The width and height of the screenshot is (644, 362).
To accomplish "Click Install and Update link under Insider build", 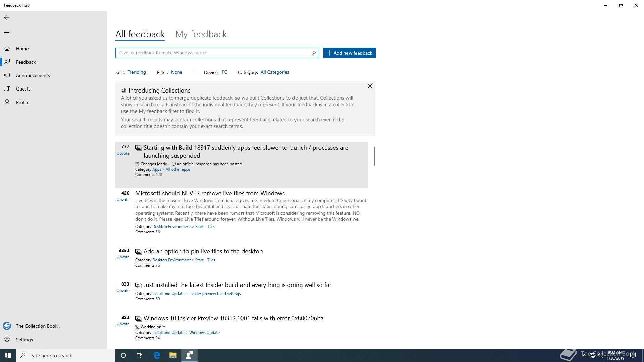I will coord(168,294).
